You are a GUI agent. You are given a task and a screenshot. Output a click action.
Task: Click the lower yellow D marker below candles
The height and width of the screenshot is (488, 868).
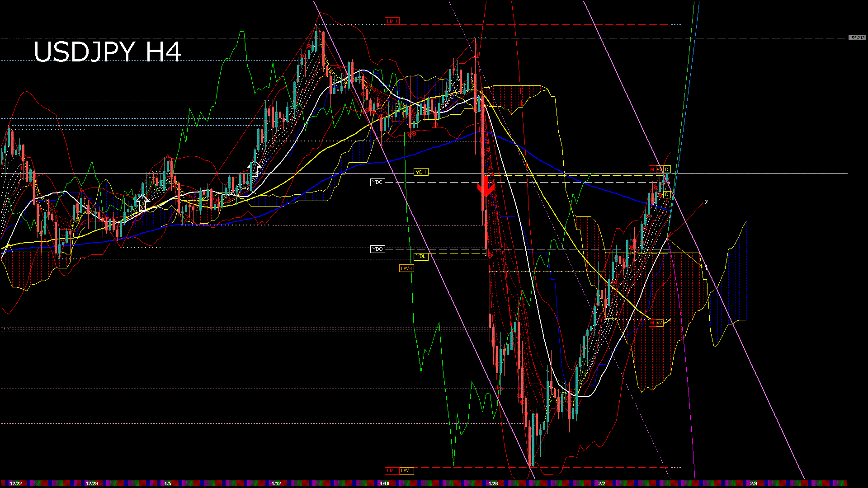click(x=666, y=194)
